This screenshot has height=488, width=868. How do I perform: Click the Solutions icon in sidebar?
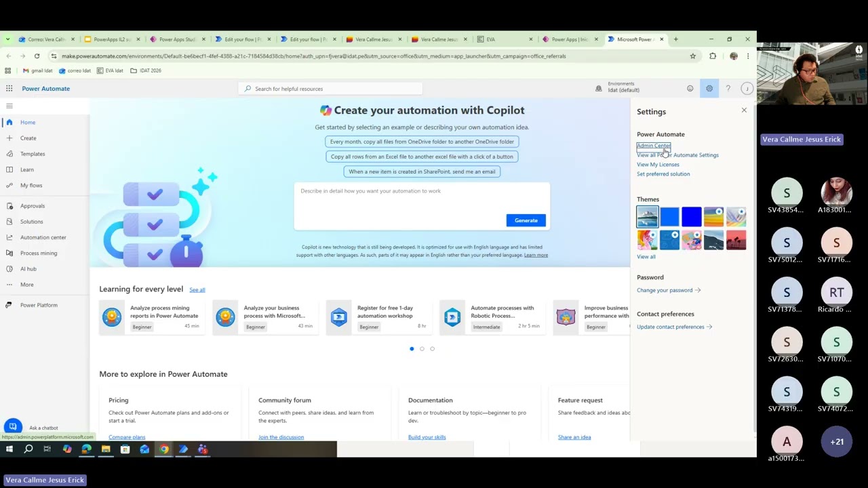point(9,222)
